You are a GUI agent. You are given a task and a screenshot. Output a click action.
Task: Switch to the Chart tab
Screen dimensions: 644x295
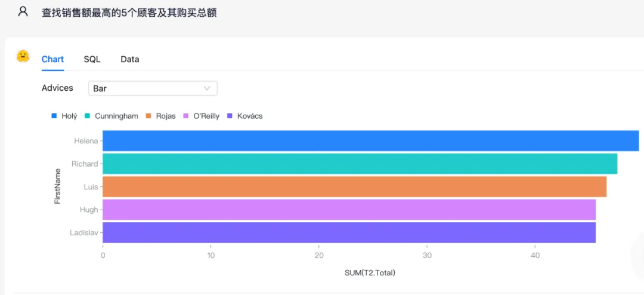pyautogui.click(x=52, y=59)
